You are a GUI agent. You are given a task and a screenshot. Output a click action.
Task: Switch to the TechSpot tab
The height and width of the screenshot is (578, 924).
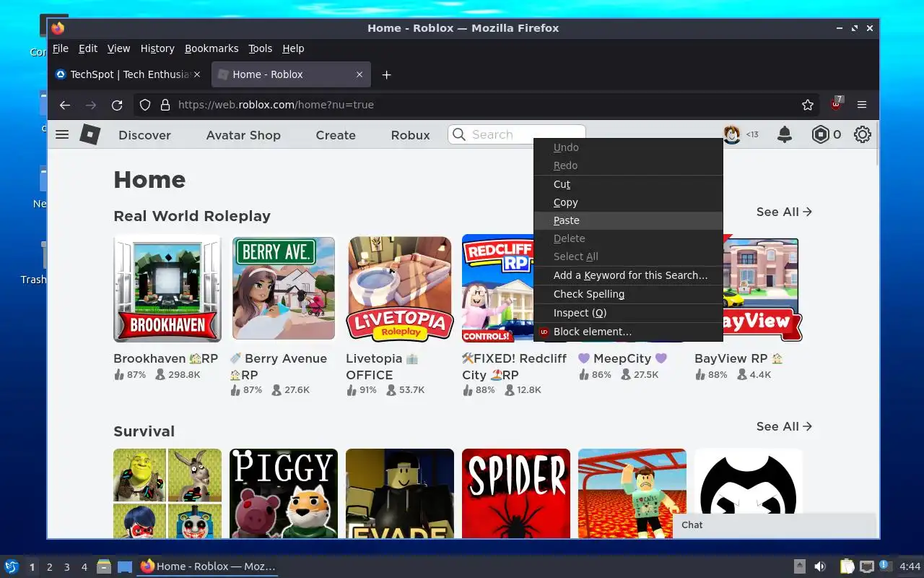coord(128,74)
